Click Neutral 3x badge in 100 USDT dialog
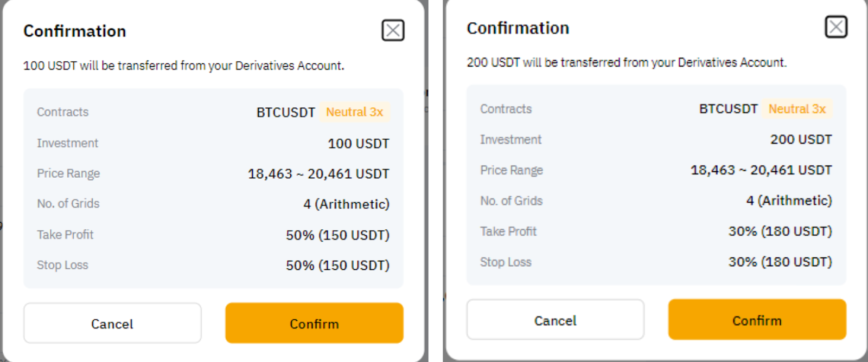 pyautogui.click(x=354, y=112)
